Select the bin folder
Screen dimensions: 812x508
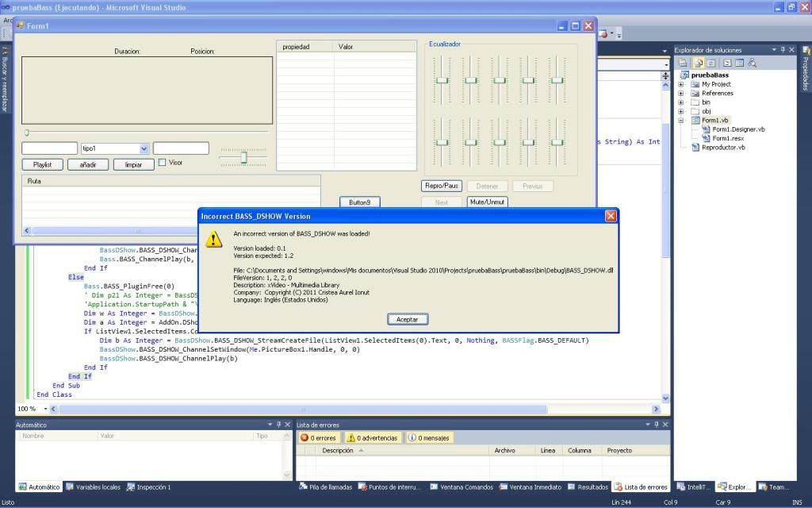(706, 102)
